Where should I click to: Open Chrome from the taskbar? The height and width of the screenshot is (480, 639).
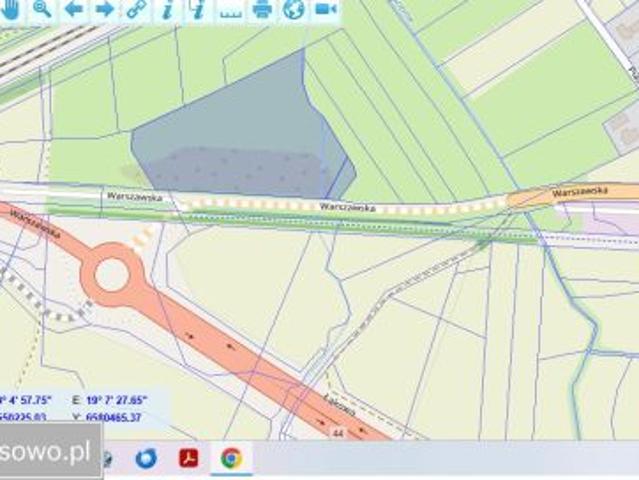tap(231, 458)
